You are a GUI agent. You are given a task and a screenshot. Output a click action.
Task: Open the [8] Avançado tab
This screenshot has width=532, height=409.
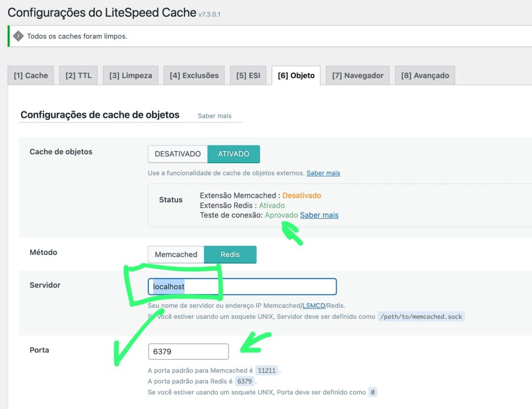pos(425,75)
